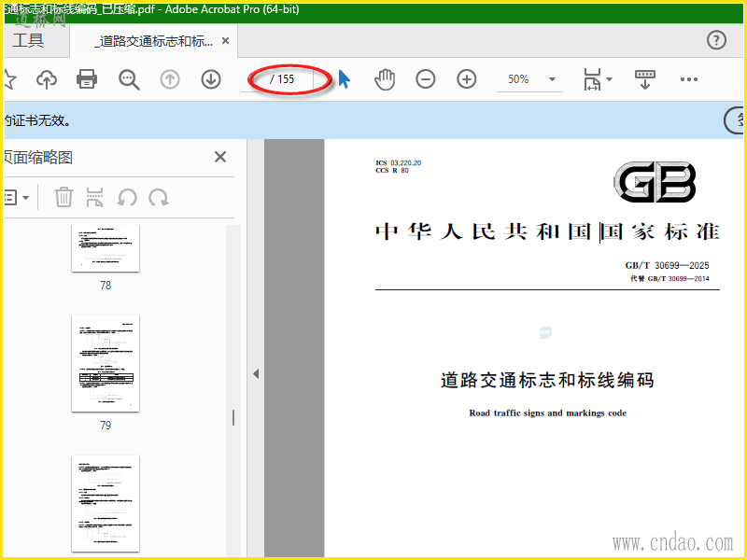747x560 pixels.
Task: Click the GB/T 30699—2025 standard number
Action: [x=667, y=265]
